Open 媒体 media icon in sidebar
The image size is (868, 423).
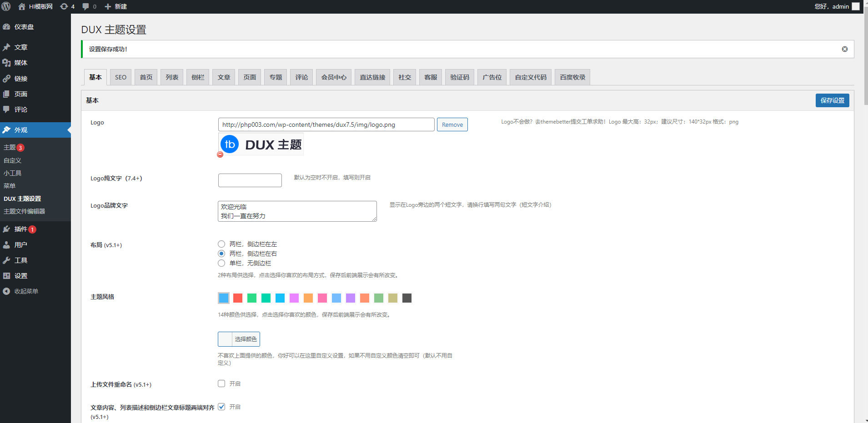(x=6, y=63)
